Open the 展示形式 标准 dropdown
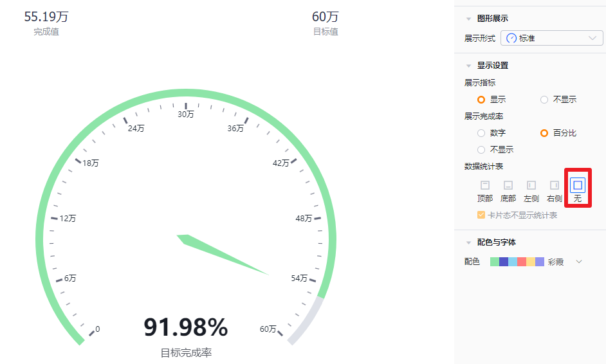 (551, 38)
